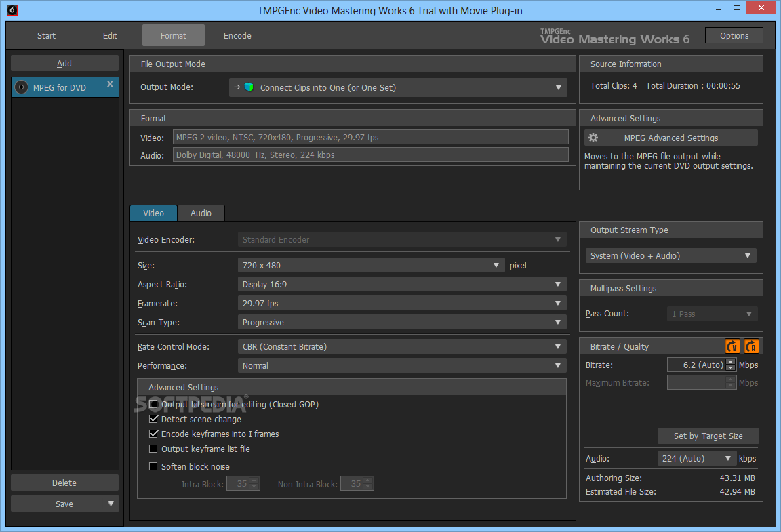Image resolution: width=781 pixels, height=532 pixels.
Task: Click the gear icon in MPEG Advanced Settings
Action: 593,138
